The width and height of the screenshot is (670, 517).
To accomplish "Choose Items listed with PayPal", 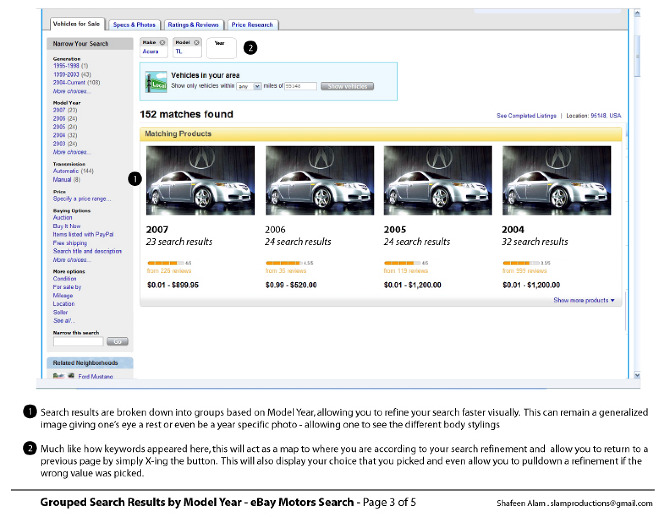I will 83,234.
